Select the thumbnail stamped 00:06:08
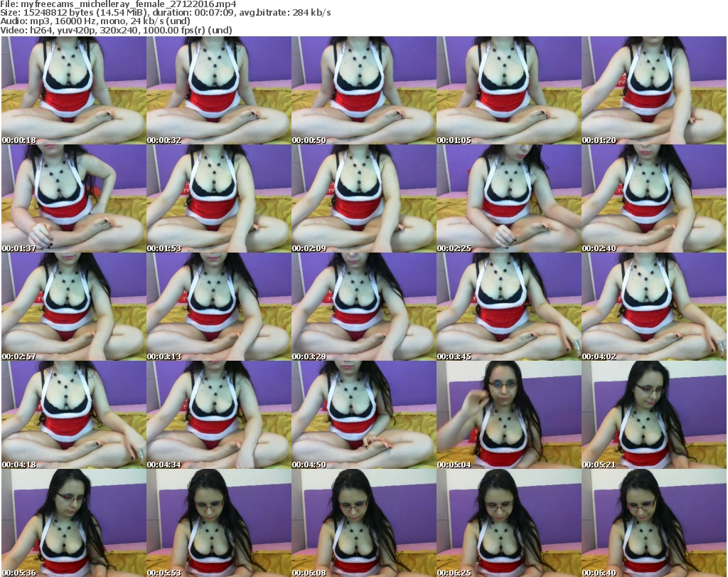The height and width of the screenshot is (577, 728). click(364, 523)
